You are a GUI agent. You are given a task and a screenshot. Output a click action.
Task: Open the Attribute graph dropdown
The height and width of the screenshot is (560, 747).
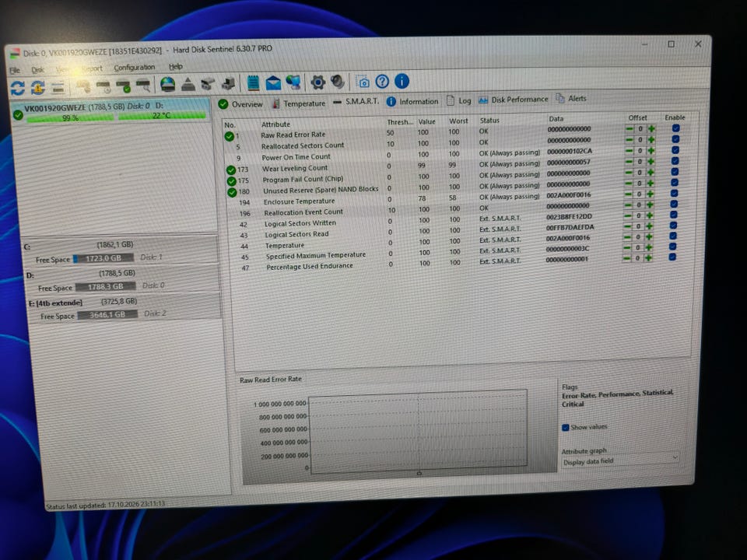620,461
